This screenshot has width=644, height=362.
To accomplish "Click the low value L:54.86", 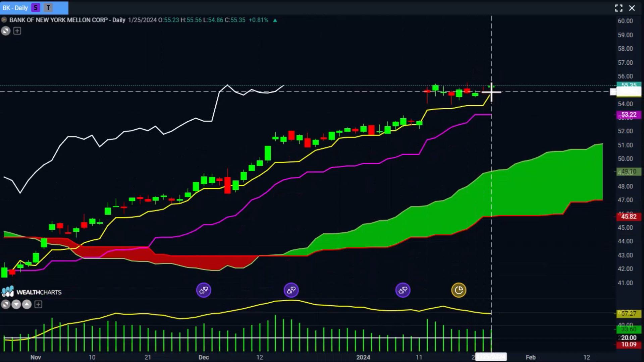I will point(213,20).
